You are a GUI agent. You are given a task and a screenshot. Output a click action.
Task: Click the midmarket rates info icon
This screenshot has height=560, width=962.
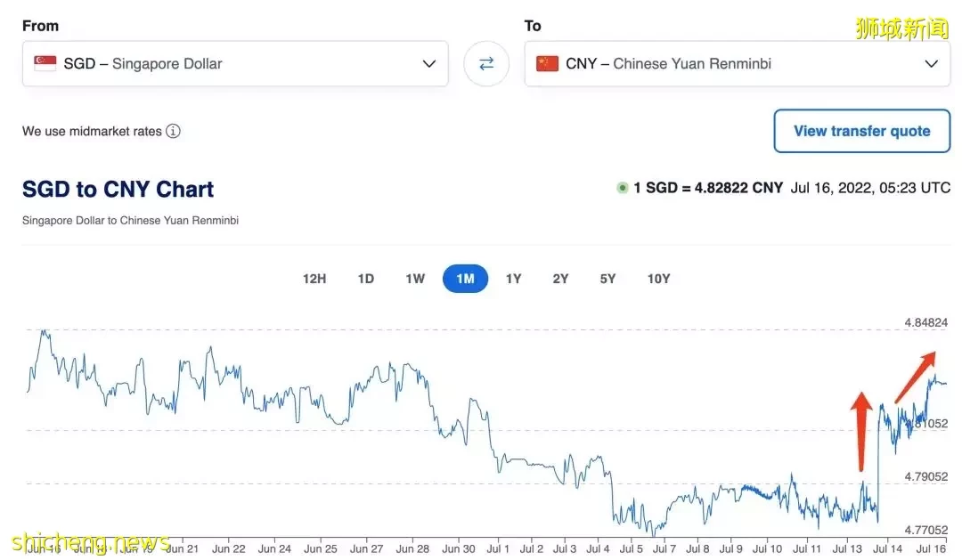tap(174, 132)
